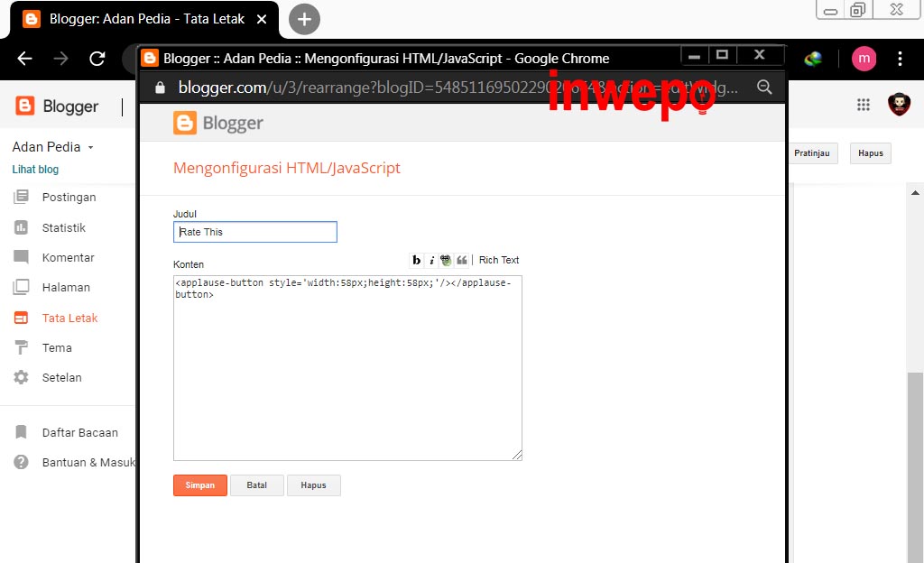Click the Blogger logo in popup header

(x=218, y=123)
